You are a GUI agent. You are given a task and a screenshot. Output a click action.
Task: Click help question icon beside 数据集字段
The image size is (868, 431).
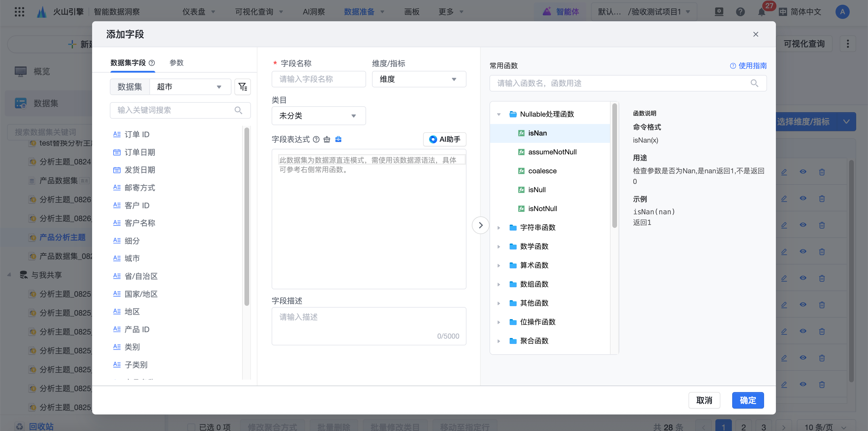tap(152, 63)
